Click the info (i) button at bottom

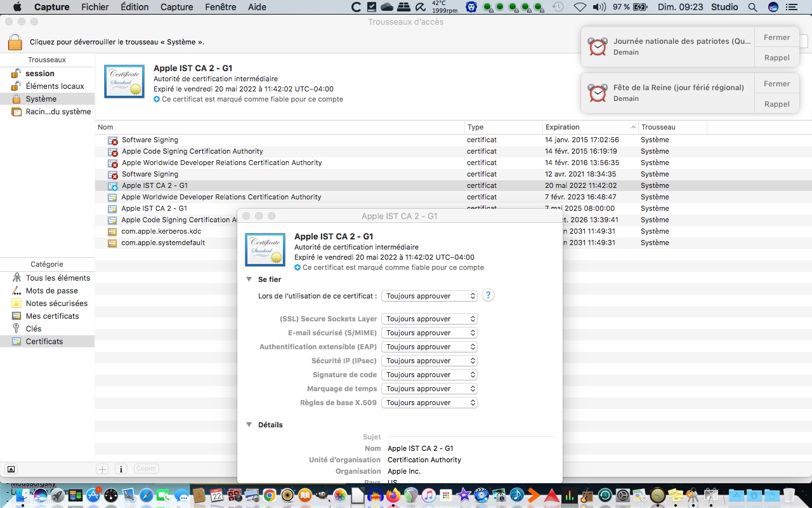[x=121, y=469]
